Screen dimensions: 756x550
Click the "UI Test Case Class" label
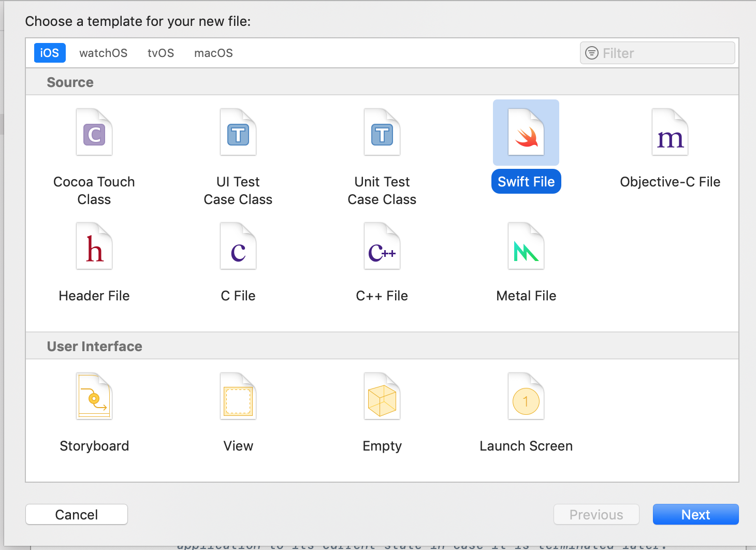(238, 191)
